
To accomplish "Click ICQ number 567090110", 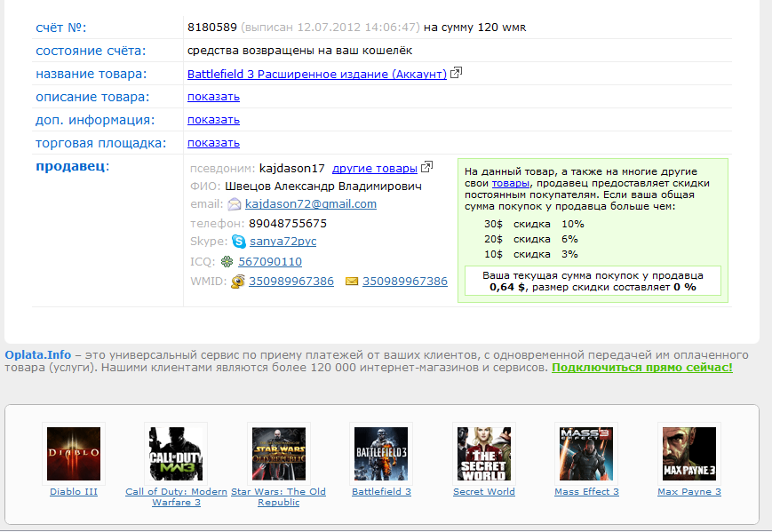I will 270,262.
